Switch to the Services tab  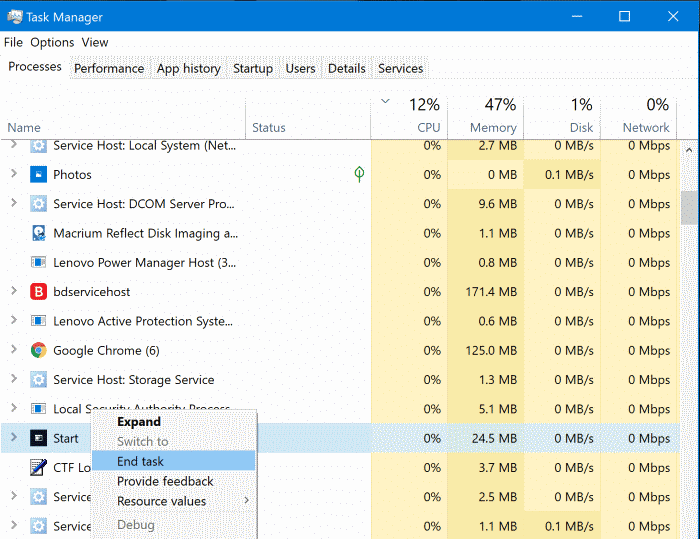pyautogui.click(x=400, y=68)
